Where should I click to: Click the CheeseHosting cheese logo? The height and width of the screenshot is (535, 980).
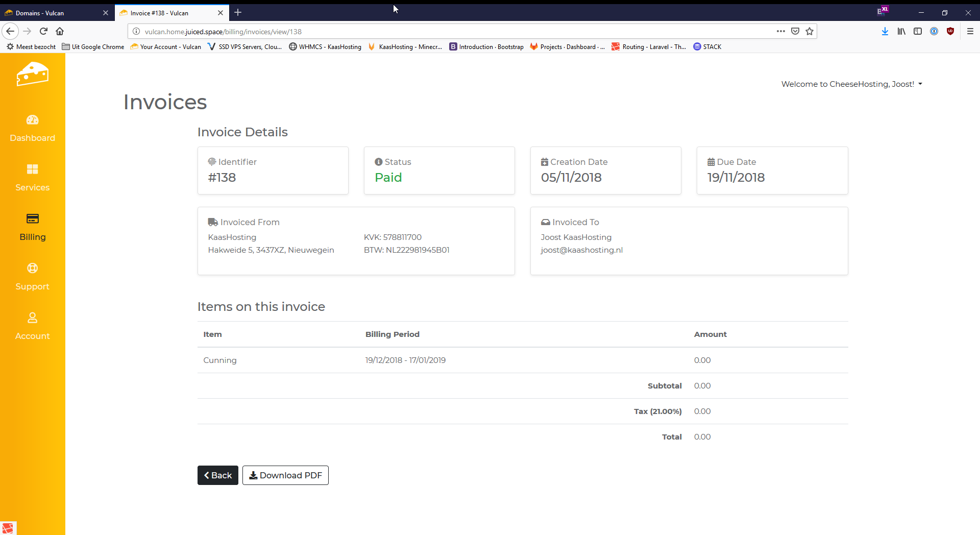32,75
